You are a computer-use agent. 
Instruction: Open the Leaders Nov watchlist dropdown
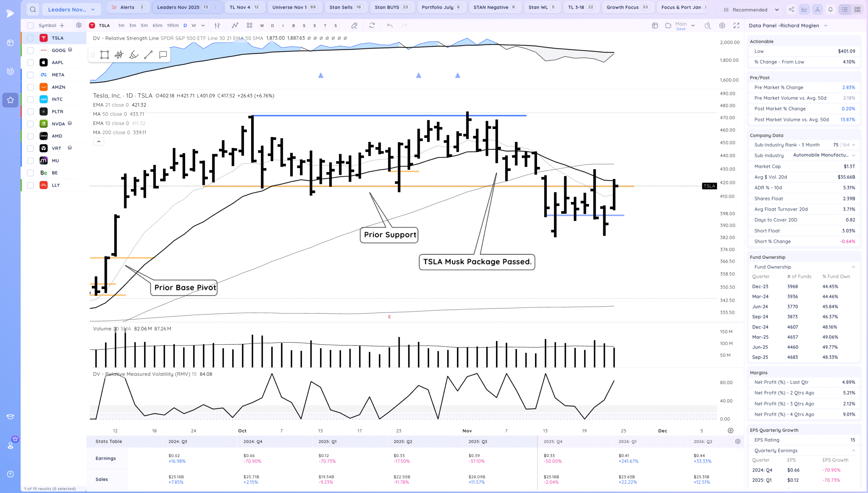click(71, 10)
